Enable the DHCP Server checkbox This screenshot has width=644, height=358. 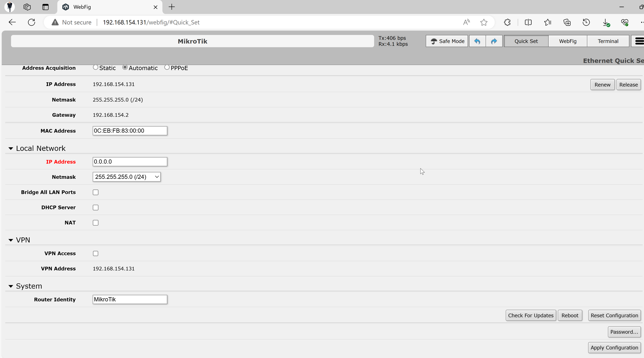96,208
